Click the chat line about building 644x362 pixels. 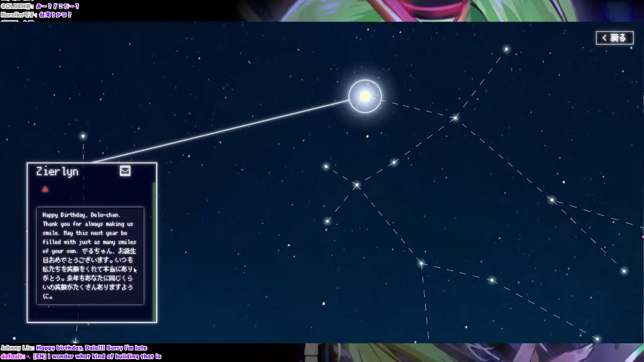(81, 356)
